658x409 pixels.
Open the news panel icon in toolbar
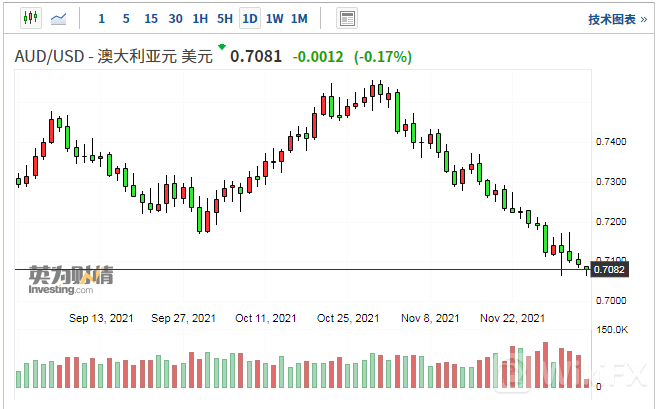347,18
